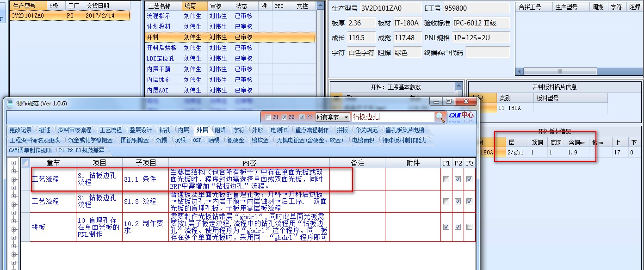This screenshot has width=644, height=270.
Task: Uncheck P2 for the 31.1 条件 row
Action: (458, 179)
